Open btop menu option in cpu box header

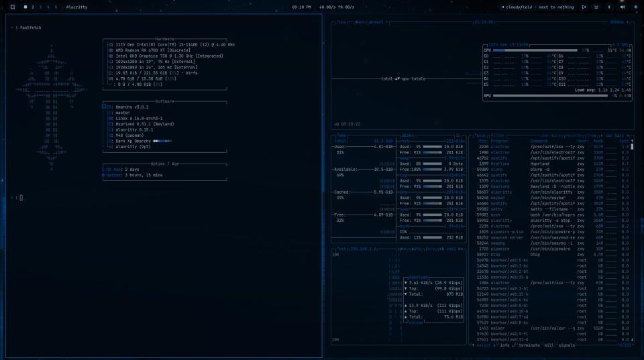[x=360, y=22]
